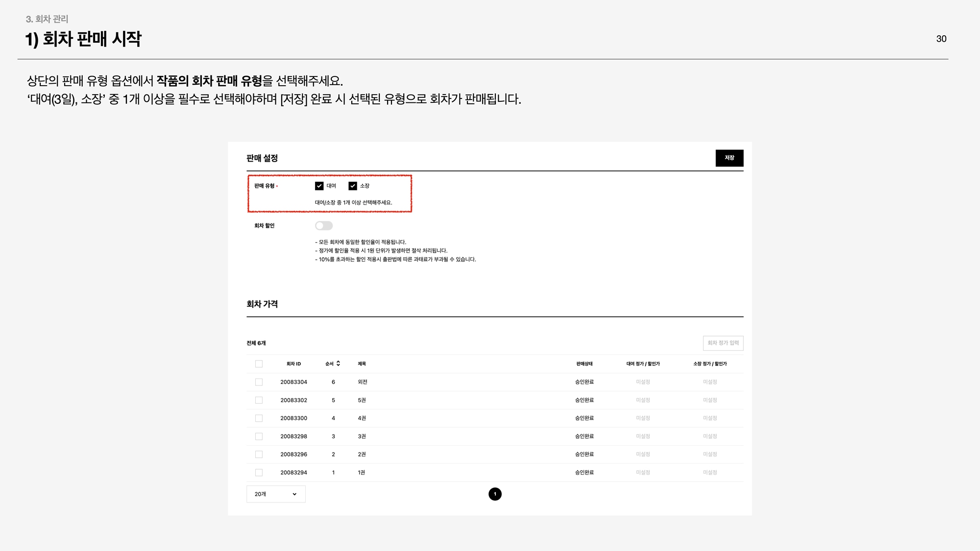
Task: Click the order number 6 cell
Action: click(x=333, y=382)
